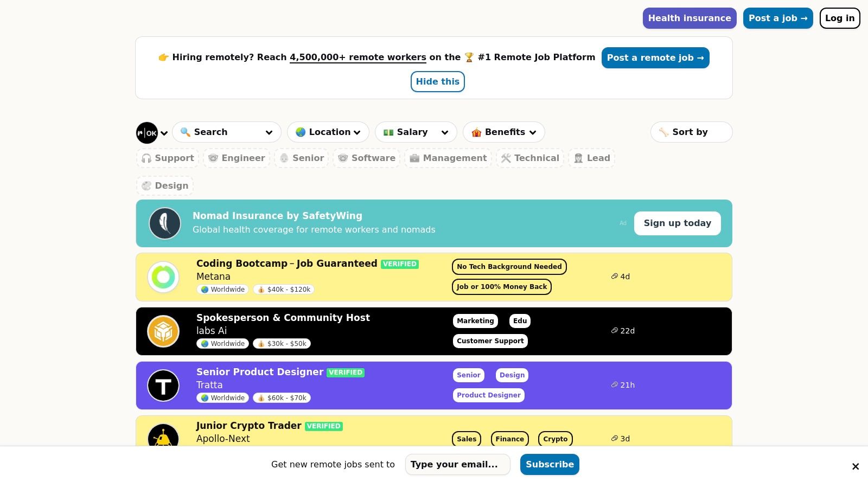Click labs Ai's $30k - $50k salary badge

tap(282, 344)
